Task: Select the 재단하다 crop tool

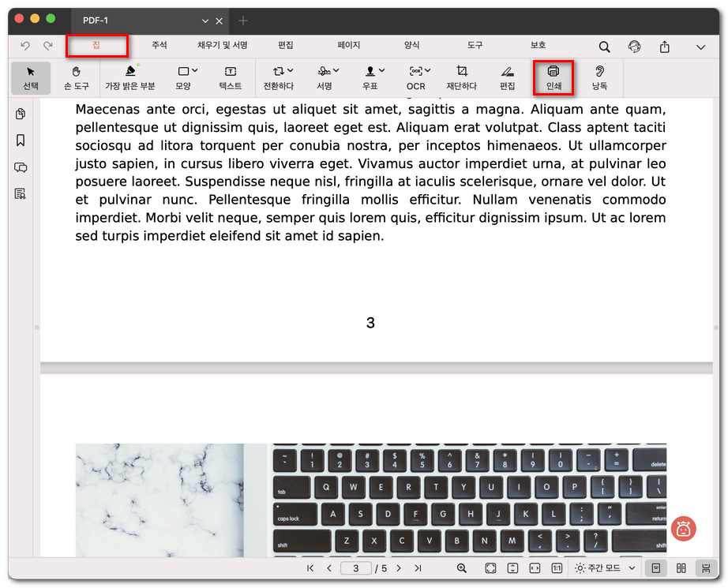Action: [461, 78]
